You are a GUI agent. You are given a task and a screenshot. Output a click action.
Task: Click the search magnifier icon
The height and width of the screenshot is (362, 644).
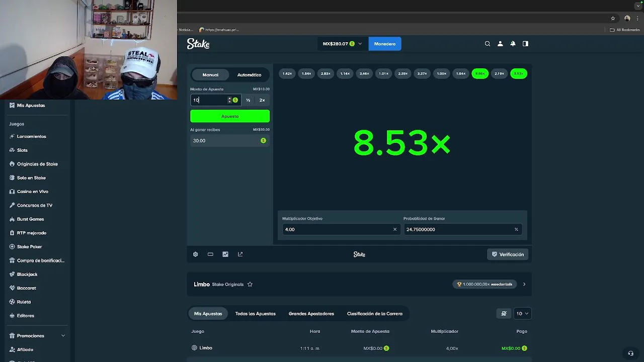pos(488,44)
